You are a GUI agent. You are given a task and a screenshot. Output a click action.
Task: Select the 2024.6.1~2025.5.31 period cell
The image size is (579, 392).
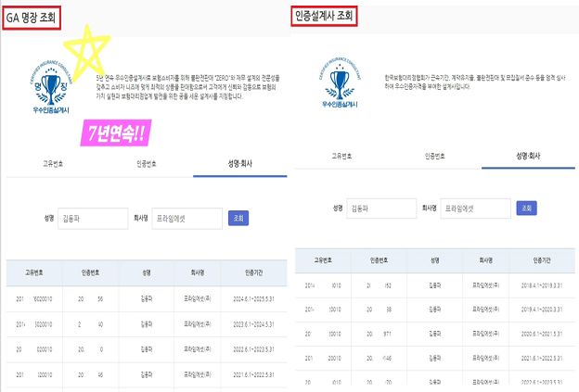point(253,299)
